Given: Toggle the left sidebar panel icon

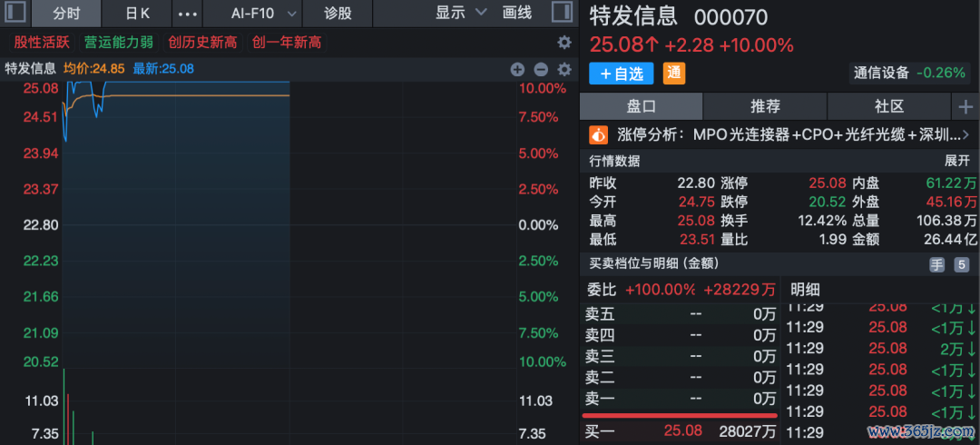Looking at the screenshot, I should (x=15, y=13).
